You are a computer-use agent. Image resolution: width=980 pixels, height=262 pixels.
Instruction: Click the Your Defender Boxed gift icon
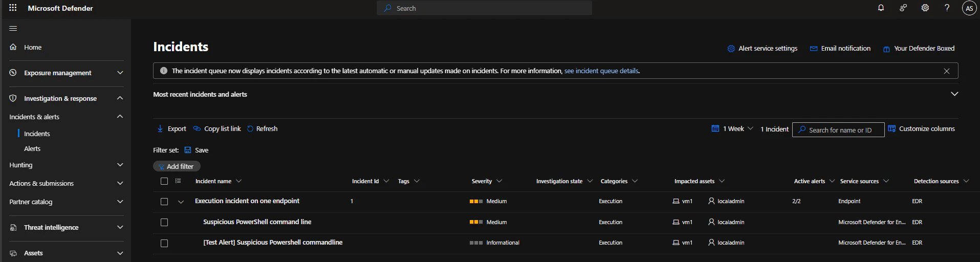tap(886, 49)
